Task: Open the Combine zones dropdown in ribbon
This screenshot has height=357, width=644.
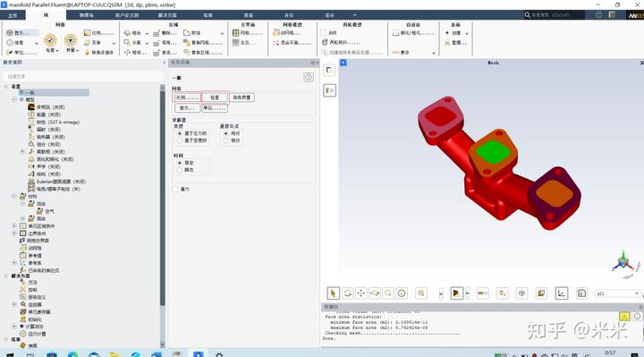Action: pyautogui.click(x=147, y=33)
